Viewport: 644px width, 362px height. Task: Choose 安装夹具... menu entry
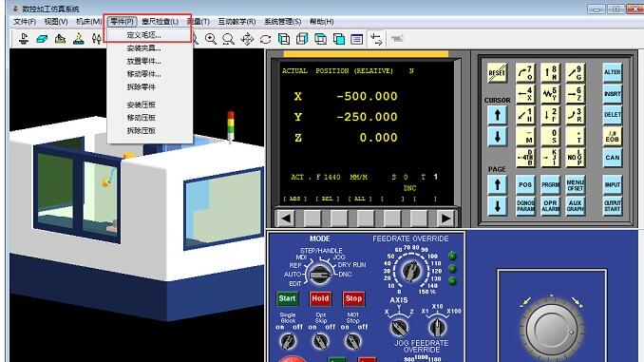pyautogui.click(x=143, y=48)
